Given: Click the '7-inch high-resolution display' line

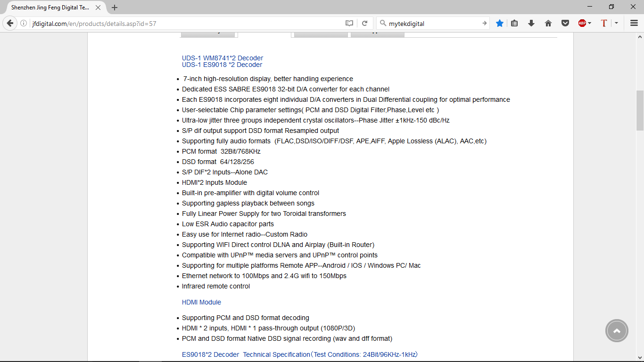Looking at the screenshot, I should click(x=268, y=79).
